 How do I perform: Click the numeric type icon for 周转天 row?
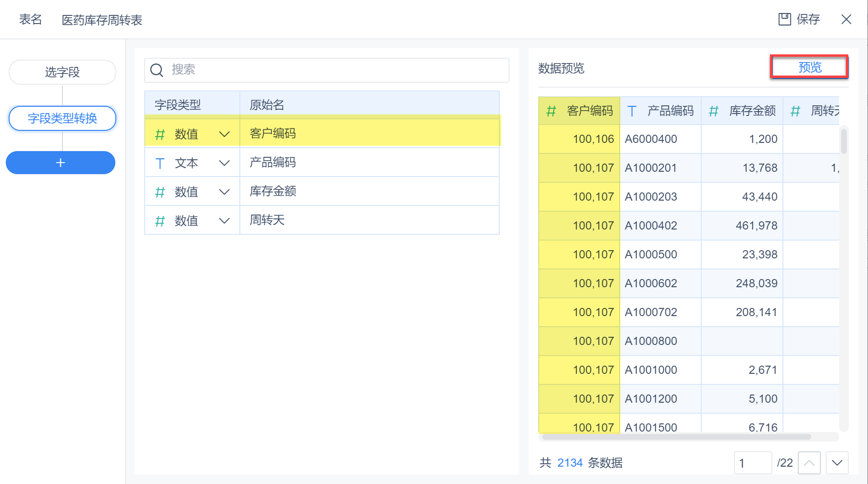pos(160,221)
